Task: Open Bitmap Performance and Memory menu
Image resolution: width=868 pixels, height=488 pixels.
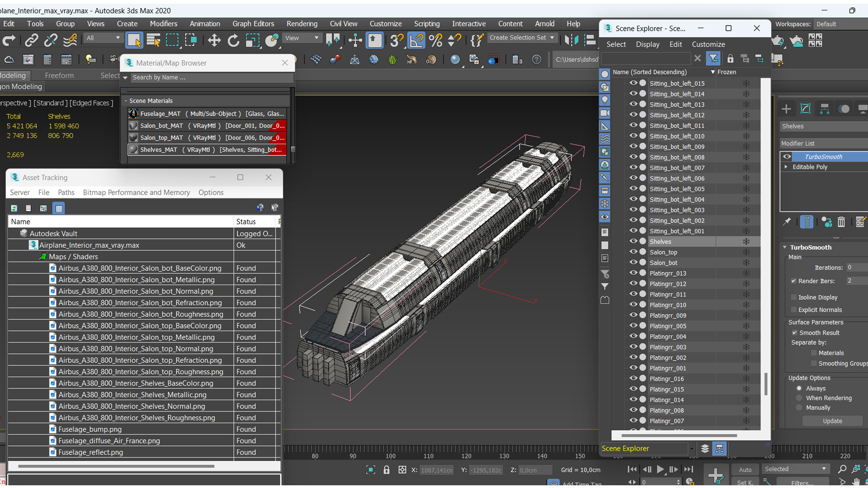Action: [136, 192]
